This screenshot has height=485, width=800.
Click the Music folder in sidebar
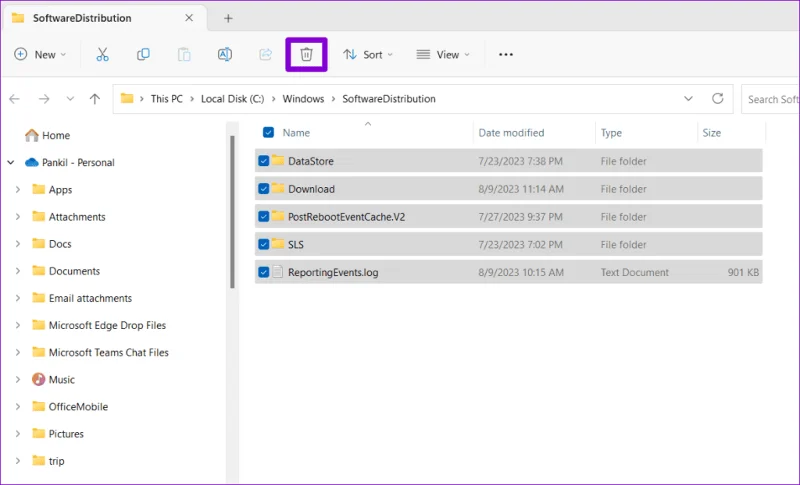tap(54, 379)
